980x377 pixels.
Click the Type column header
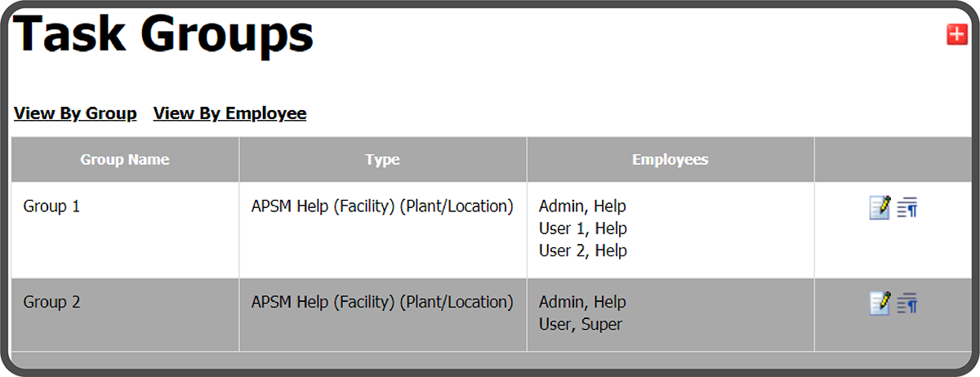click(383, 159)
